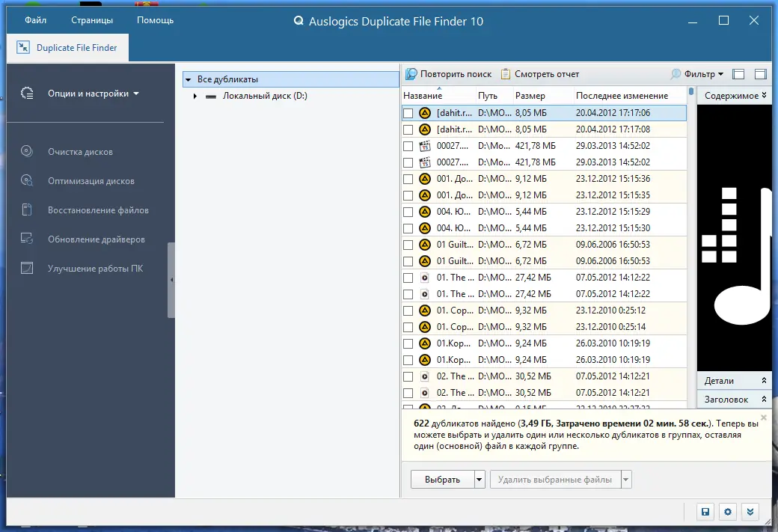The image size is (778, 532).
Task: Check the [dahit.r... file dated 17:17:08
Action: 408,129
